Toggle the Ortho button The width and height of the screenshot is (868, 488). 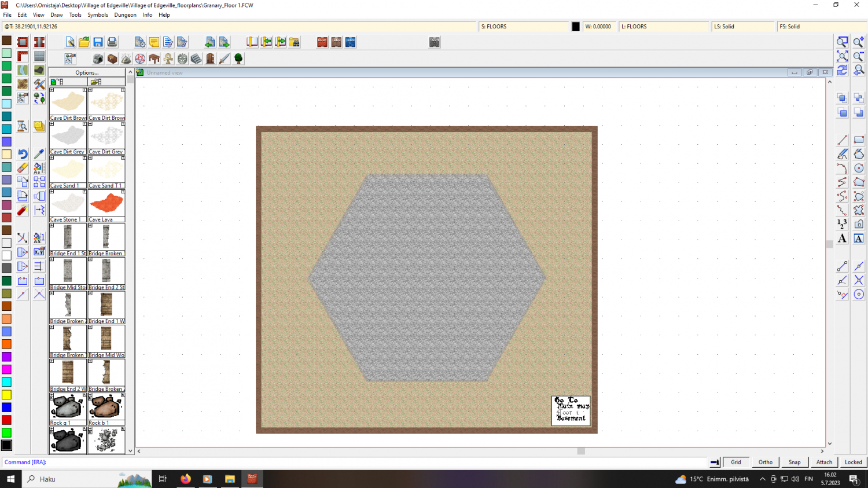pyautogui.click(x=766, y=462)
